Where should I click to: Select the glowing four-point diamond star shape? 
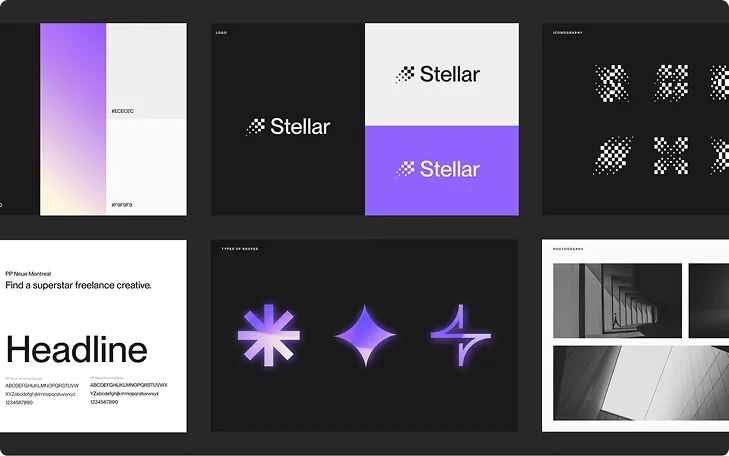[x=365, y=335]
